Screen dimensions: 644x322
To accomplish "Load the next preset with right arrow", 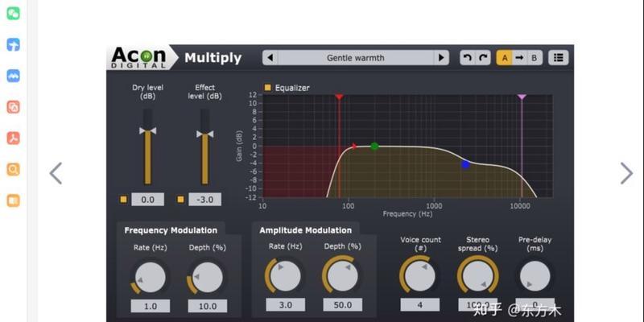I will click(441, 58).
